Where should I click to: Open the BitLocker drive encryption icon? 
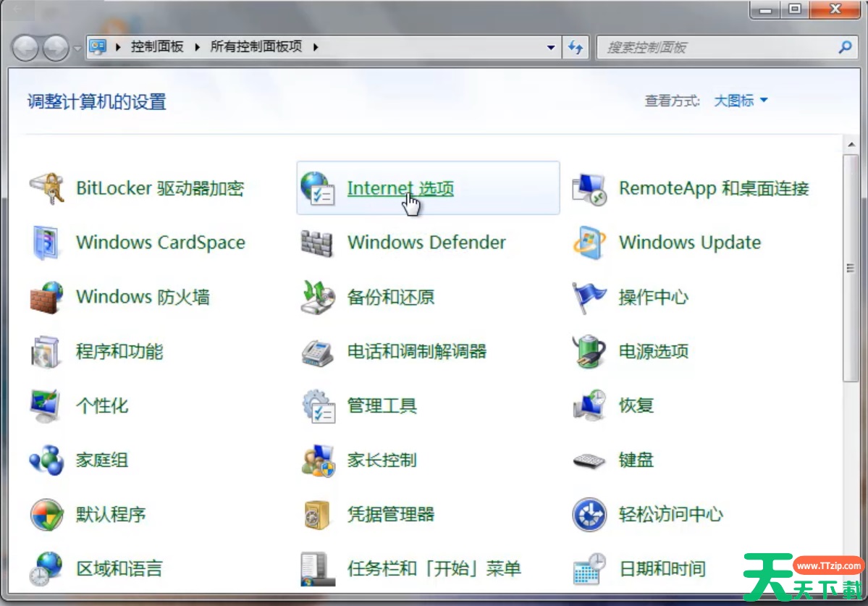pyautogui.click(x=46, y=189)
